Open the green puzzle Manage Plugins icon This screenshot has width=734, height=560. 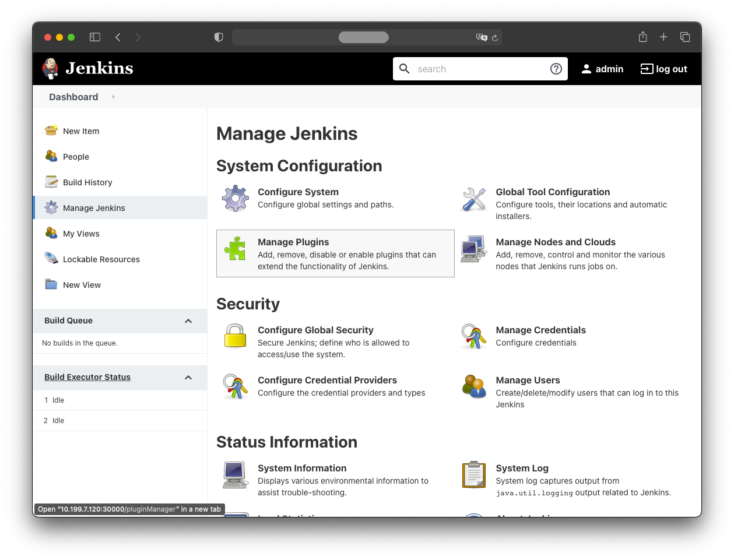(x=236, y=249)
